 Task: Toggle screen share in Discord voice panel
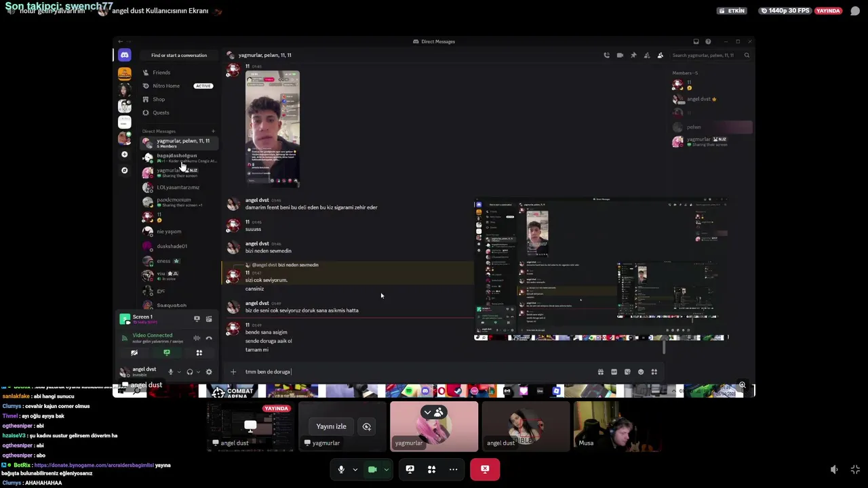pos(167,352)
